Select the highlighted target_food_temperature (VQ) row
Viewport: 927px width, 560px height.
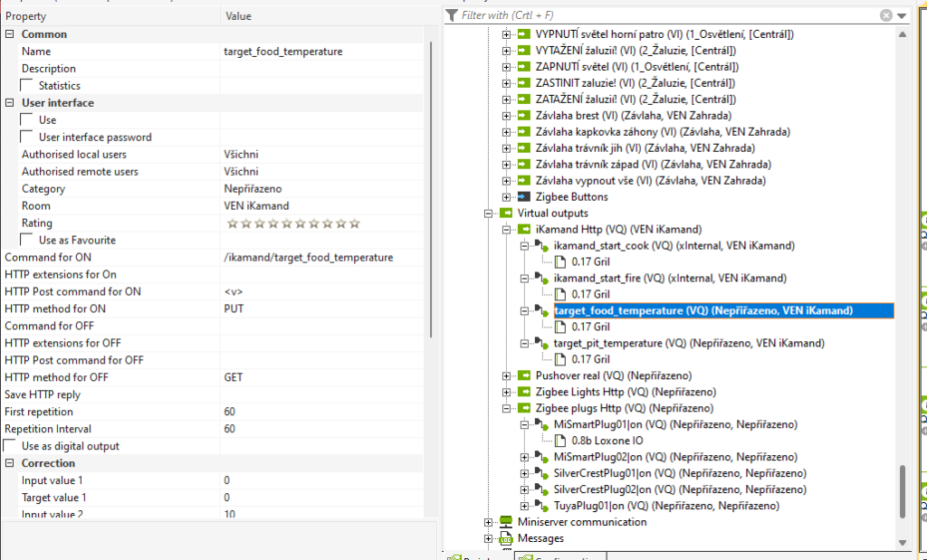point(723,310)
